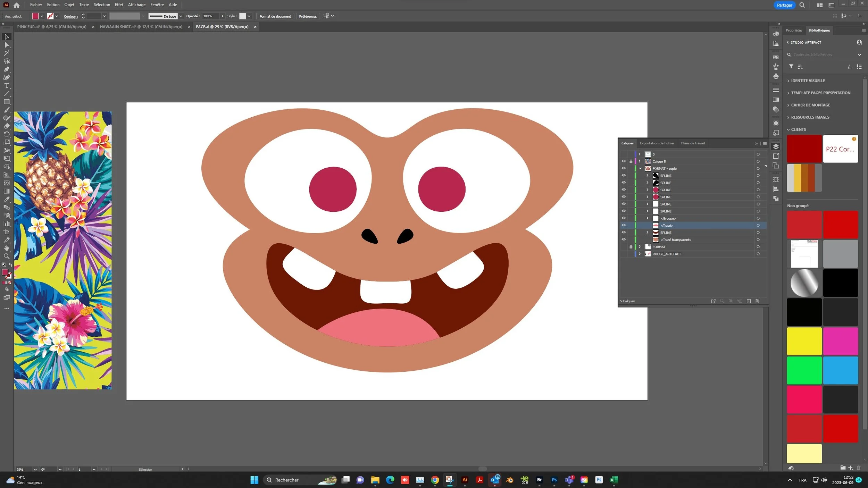Screen dimensions: 868x488
Task: Unlock the FORMAT layer
Action: click(x=631, y=247)
